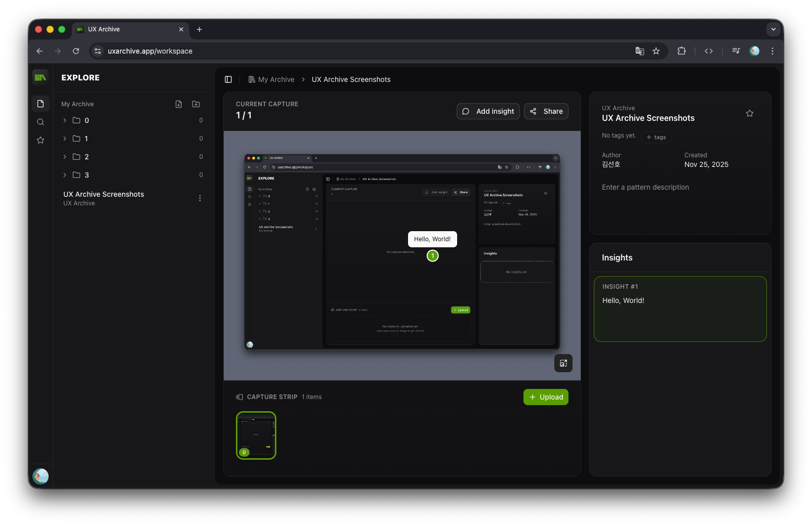Expand folder 2 in My Archive

(x=64, y=157)
